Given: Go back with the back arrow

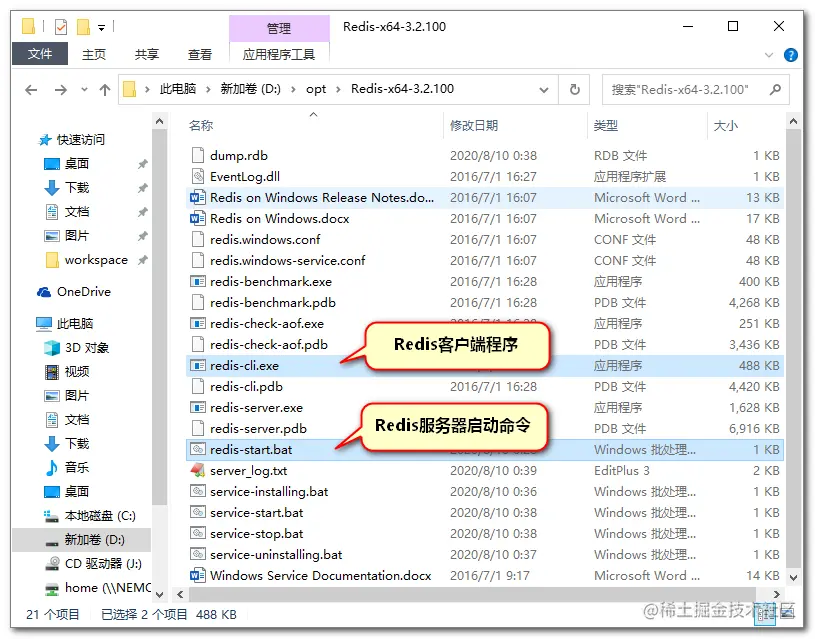Looking at the screenshot, I should pyautogui.click(x=31, y=90).
